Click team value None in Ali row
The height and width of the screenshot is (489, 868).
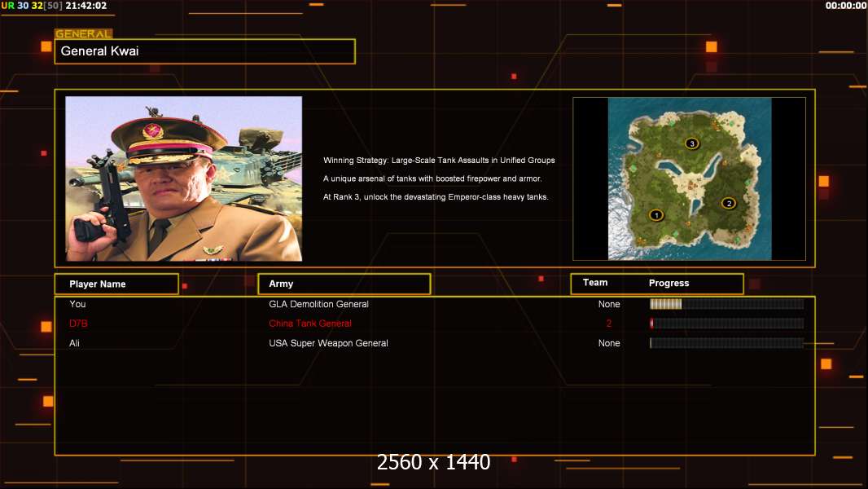click(x=609, y=343)
